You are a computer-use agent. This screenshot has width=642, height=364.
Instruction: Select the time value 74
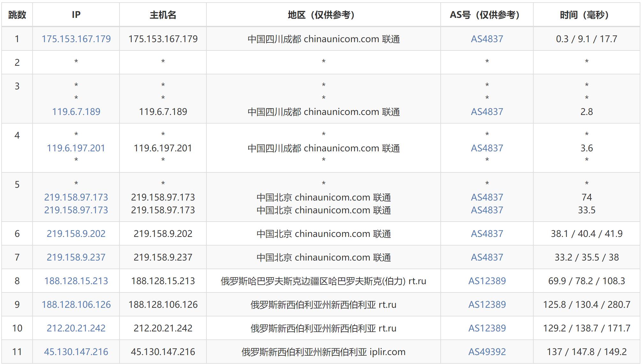click(587, 197)
